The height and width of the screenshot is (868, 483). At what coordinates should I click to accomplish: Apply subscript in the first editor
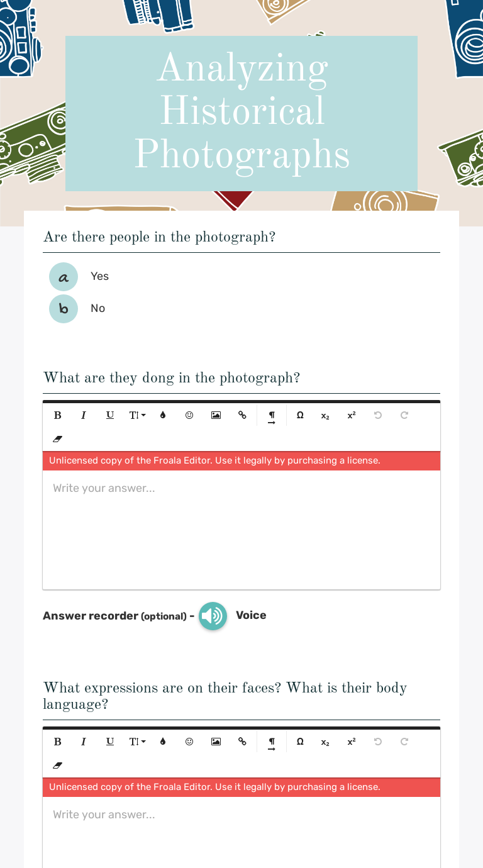(325, 415)
